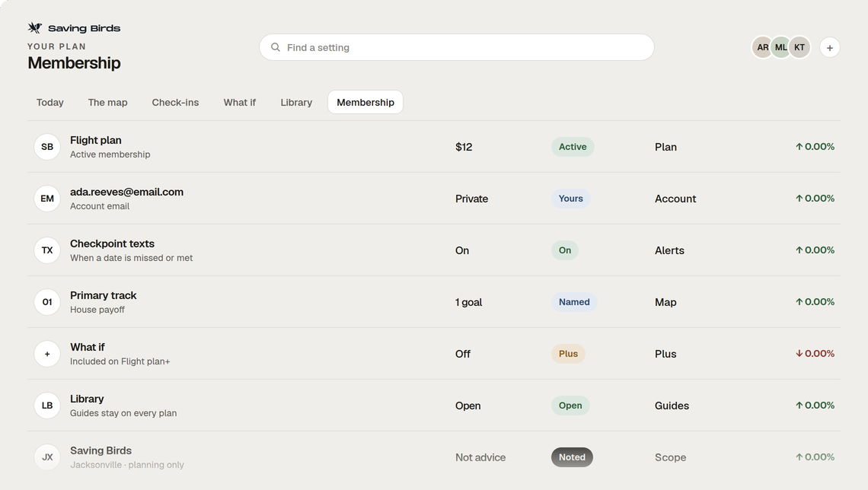Screen dimensions: 868x490
Task: Click the SB badge for Flight plan
Action: pos(47,147)
